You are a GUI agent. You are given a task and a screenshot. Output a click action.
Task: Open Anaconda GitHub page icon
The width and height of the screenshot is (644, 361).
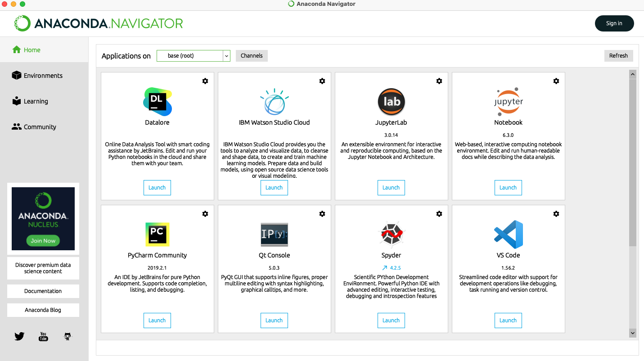68,336
